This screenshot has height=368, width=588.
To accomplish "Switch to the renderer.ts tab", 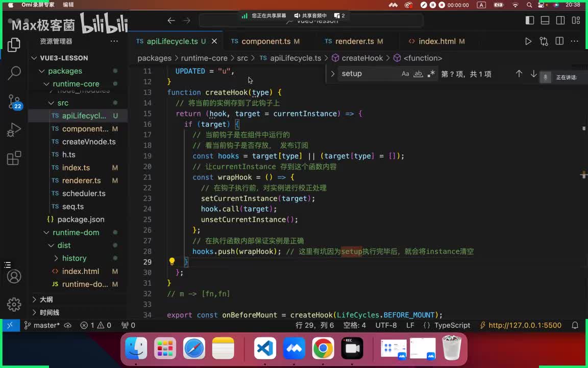I will [354, 41].
